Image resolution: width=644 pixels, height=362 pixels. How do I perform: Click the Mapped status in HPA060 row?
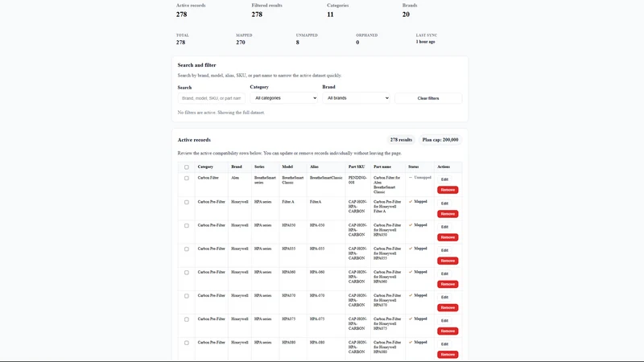(x=418, y=272)
